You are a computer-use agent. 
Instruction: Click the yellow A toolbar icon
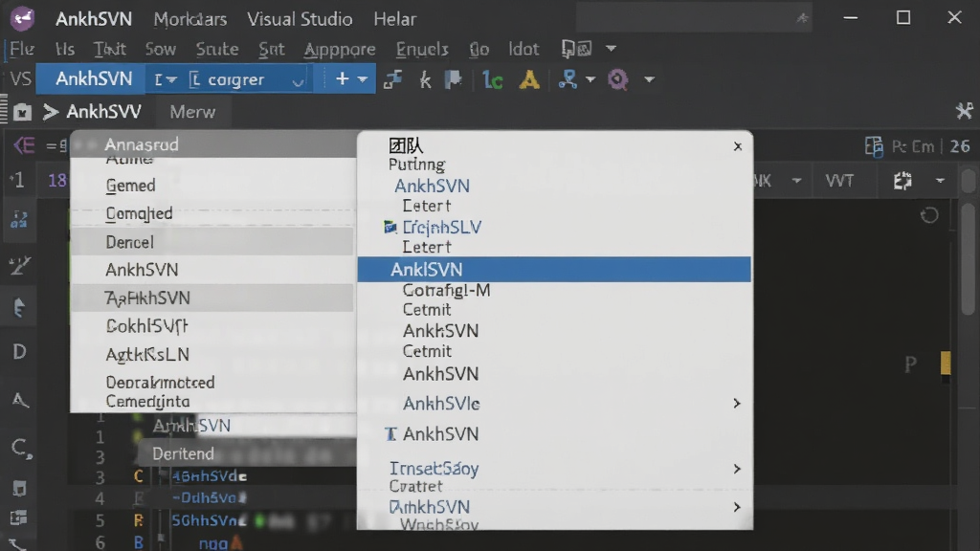point(528,79)
